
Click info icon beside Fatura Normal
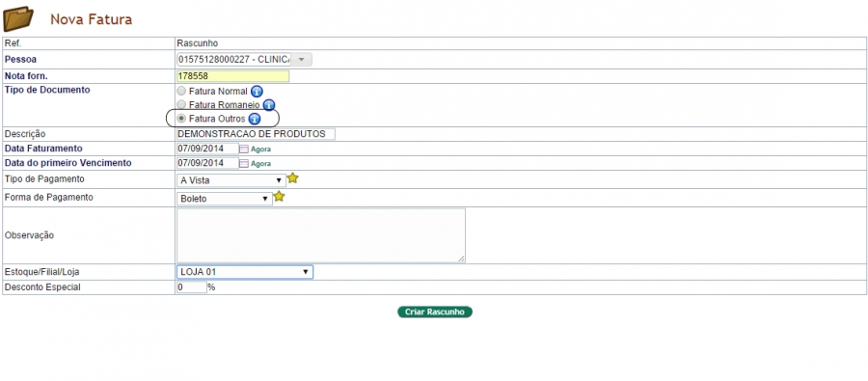click(x=257, y=92)
